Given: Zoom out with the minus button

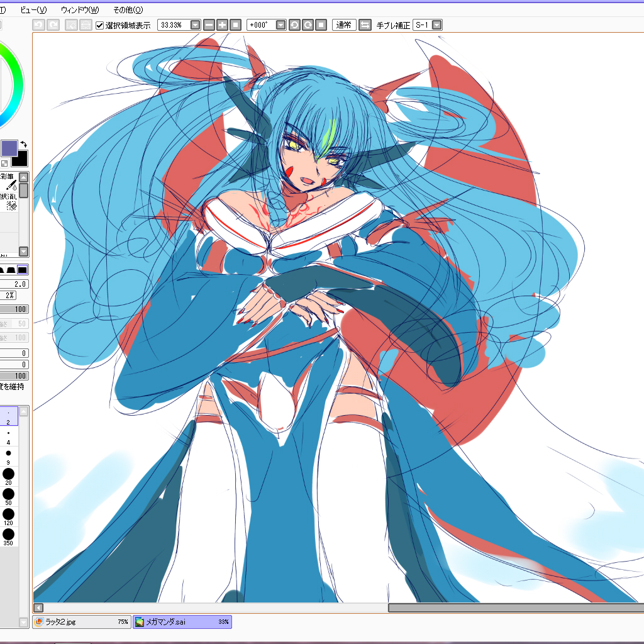Looking at the screenshot, I should click(x=209, y=25).
